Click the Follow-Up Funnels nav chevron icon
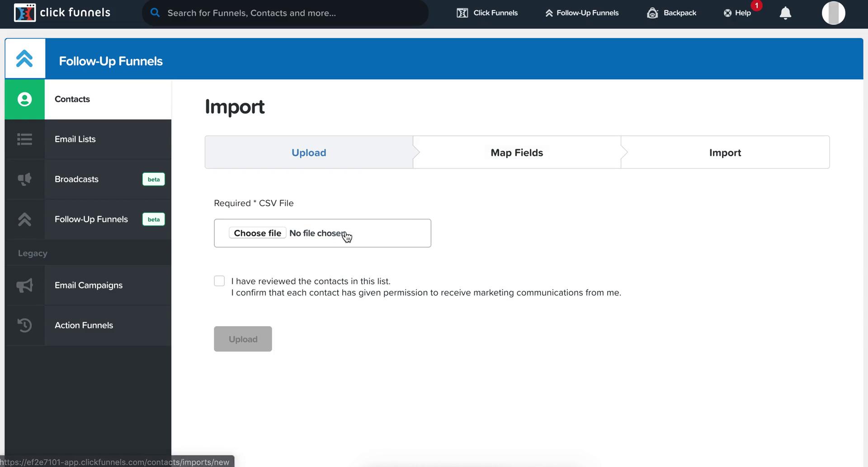The height and width of the screenshot is (467, 868). point(549,13)
